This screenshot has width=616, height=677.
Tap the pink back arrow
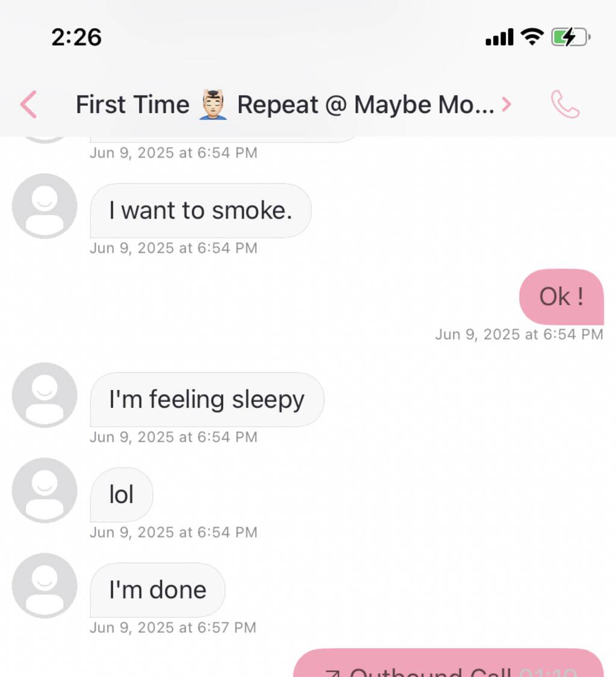click(x=28, y=105)
